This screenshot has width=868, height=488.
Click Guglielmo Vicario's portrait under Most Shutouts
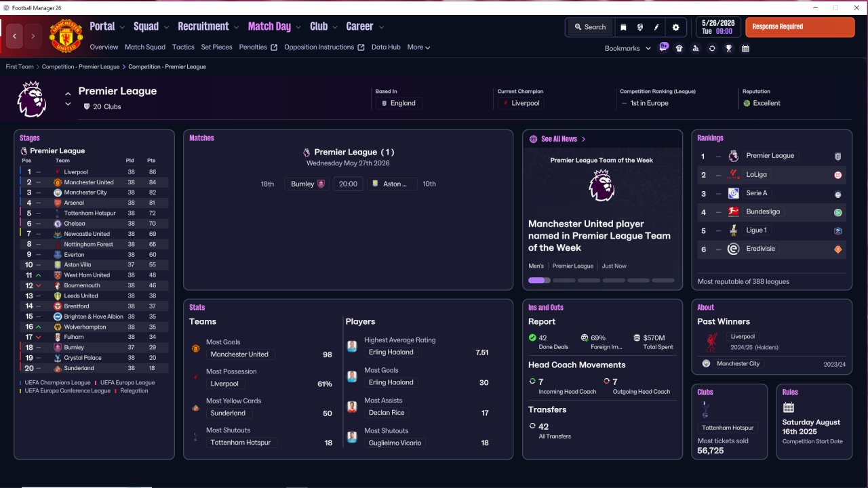click(352, 437)
